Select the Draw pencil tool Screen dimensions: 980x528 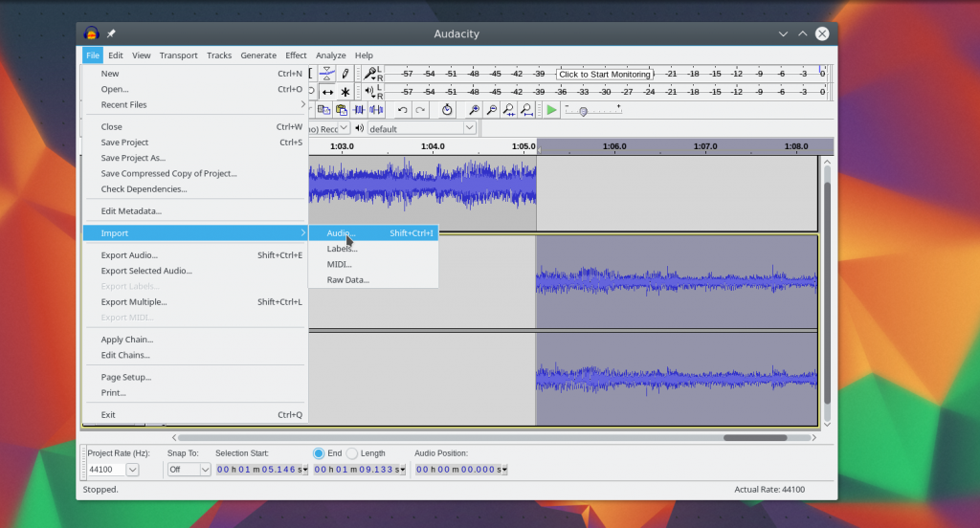(x=345, y=74)
